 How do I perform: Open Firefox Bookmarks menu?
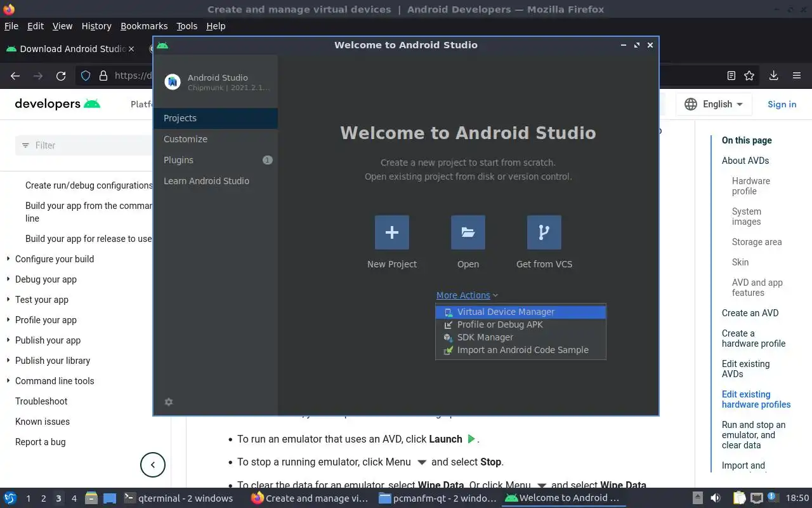coord(144,26)
